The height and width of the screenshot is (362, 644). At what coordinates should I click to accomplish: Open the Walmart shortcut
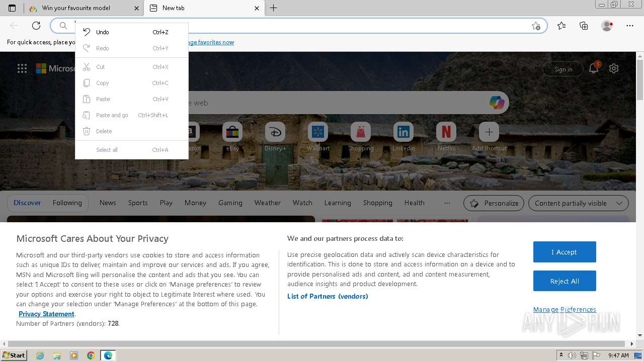tap(318, 137)
